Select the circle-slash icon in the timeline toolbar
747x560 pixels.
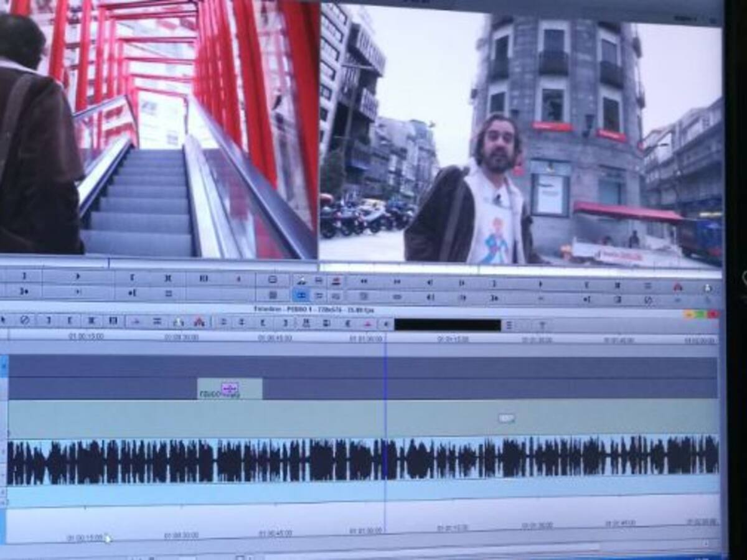click(24, 321)
